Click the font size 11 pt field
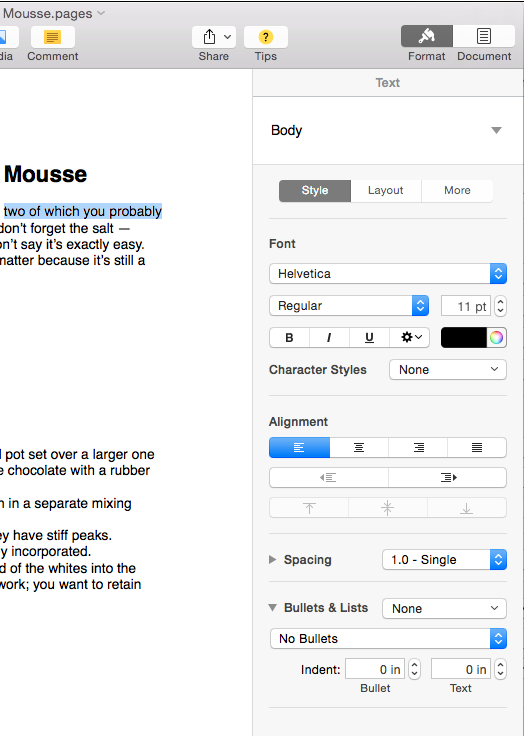The width and height of the screenshot is (524, 736). tap(466, 306)
